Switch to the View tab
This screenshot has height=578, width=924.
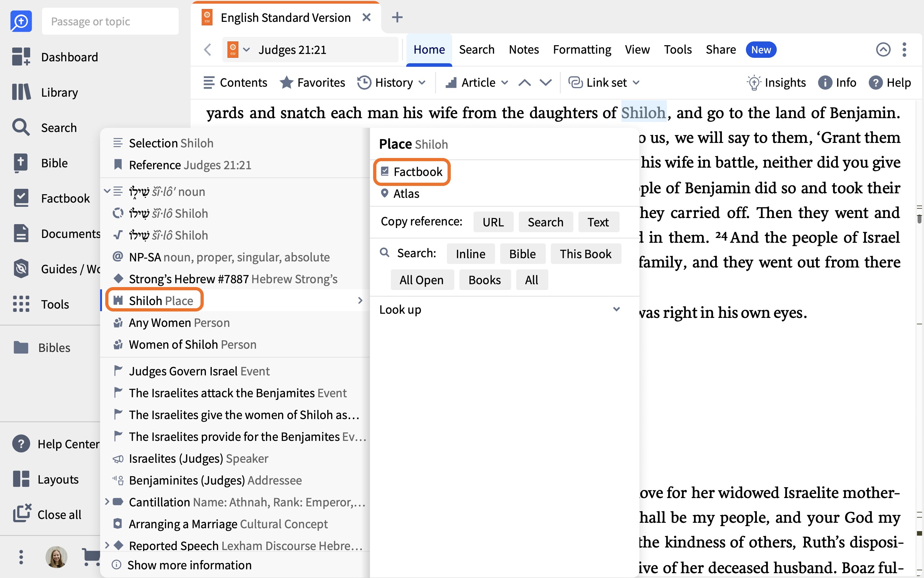point(637,49)
